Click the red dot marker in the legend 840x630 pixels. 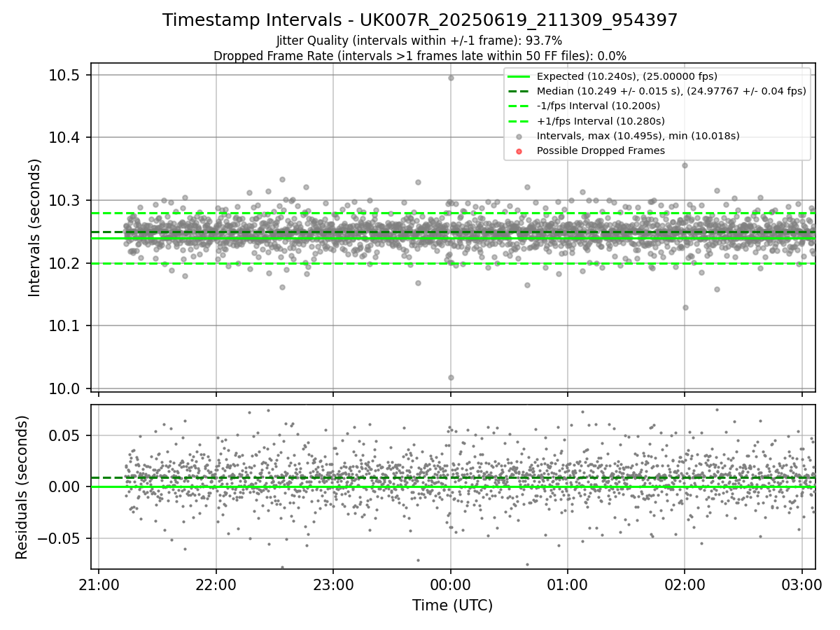click(x=517, y=151)
